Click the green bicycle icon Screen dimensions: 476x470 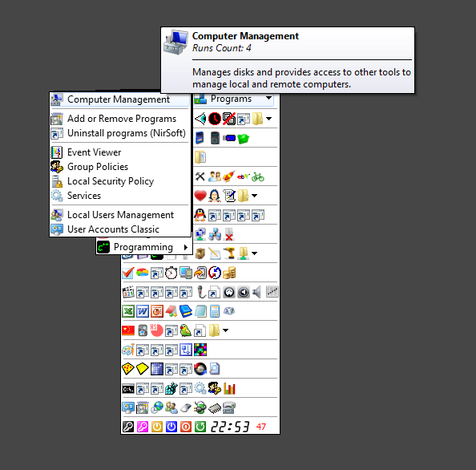(x=258, y=176)
